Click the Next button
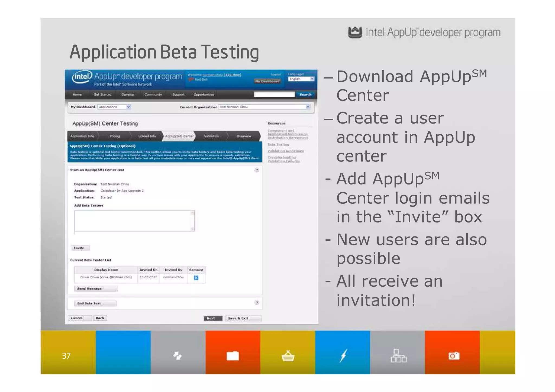Viewport: 555px width, 392px height. [213, 318]
